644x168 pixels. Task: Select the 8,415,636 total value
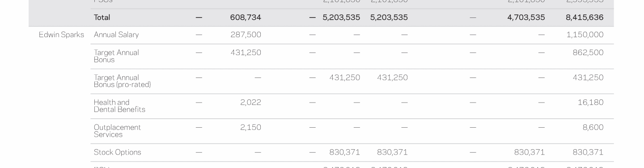pos(585,17)
